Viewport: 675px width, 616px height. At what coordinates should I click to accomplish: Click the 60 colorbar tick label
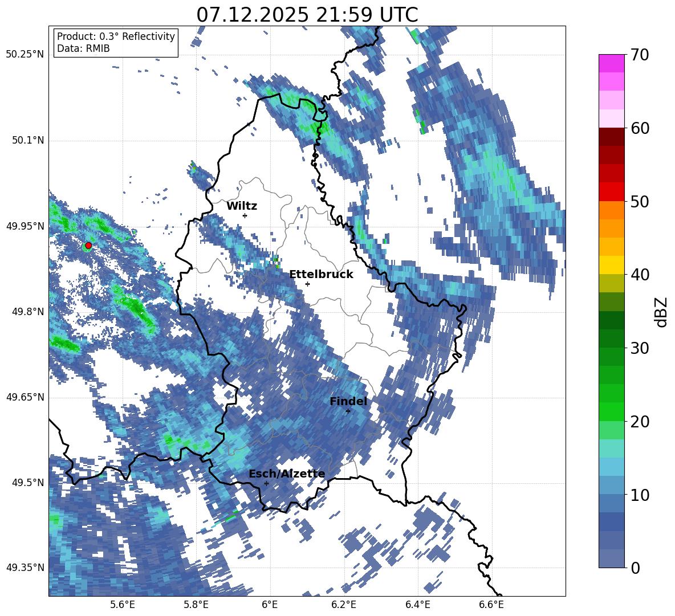[x=640, y=128]
